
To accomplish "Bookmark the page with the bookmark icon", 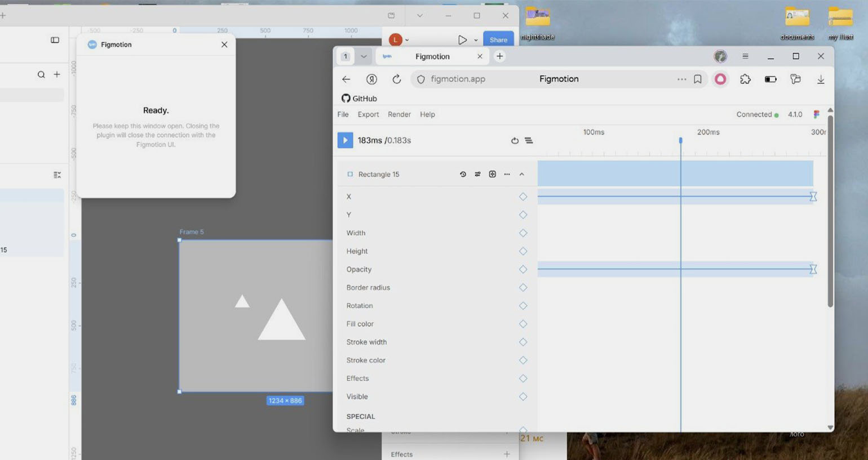I will click(698, 79).
